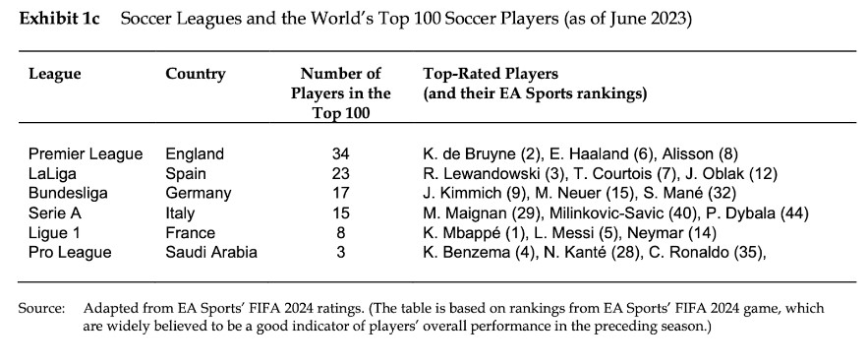Click the Exhibit 1c title label
The image size is (868, 364).
60,19
